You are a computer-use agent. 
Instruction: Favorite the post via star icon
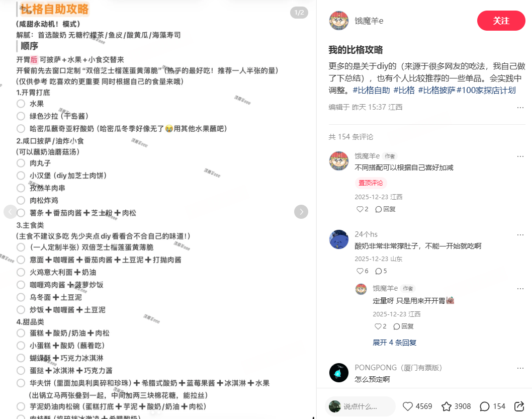pyautogui.click(x=446, y=406)
